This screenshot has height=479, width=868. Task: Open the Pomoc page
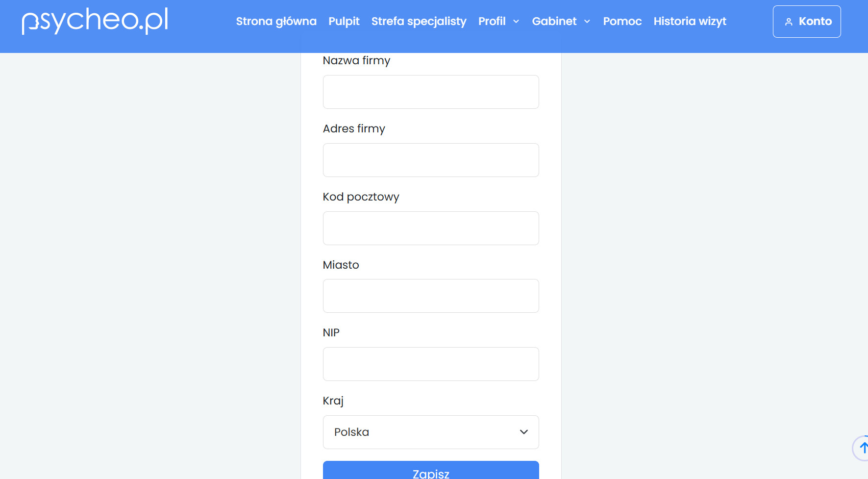(622, 22)
